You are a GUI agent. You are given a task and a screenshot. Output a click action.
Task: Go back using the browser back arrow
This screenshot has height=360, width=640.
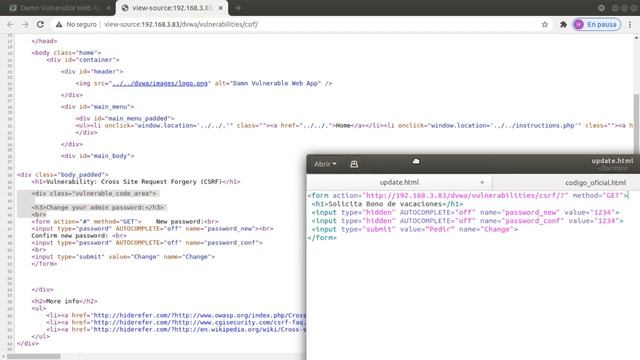(10, 24)
